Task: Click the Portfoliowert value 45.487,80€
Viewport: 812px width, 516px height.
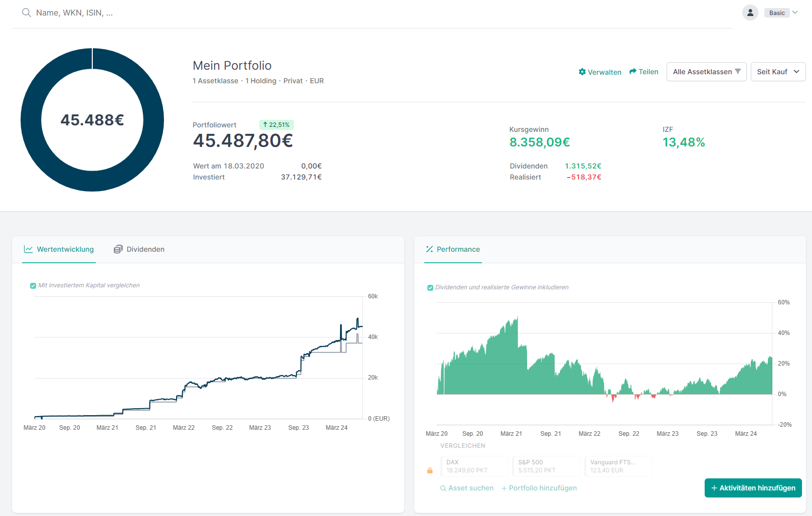Action: (x=243, y=141)
